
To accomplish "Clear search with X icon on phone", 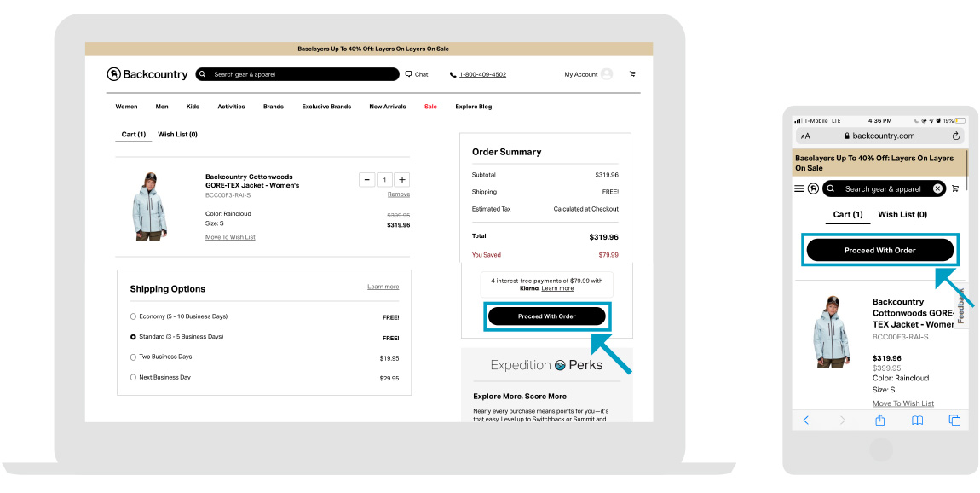I will point(937,188).
